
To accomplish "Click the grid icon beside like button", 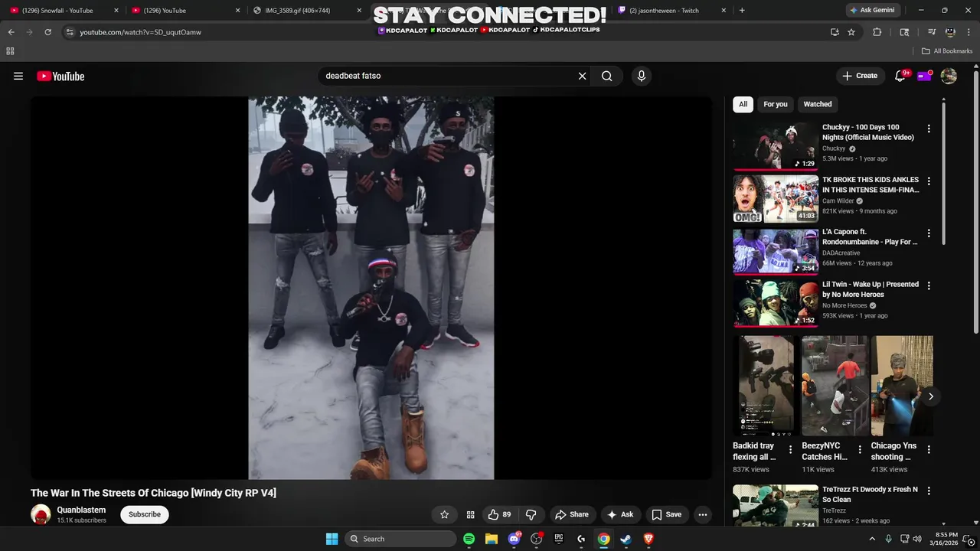I will (x=470, y=514).
